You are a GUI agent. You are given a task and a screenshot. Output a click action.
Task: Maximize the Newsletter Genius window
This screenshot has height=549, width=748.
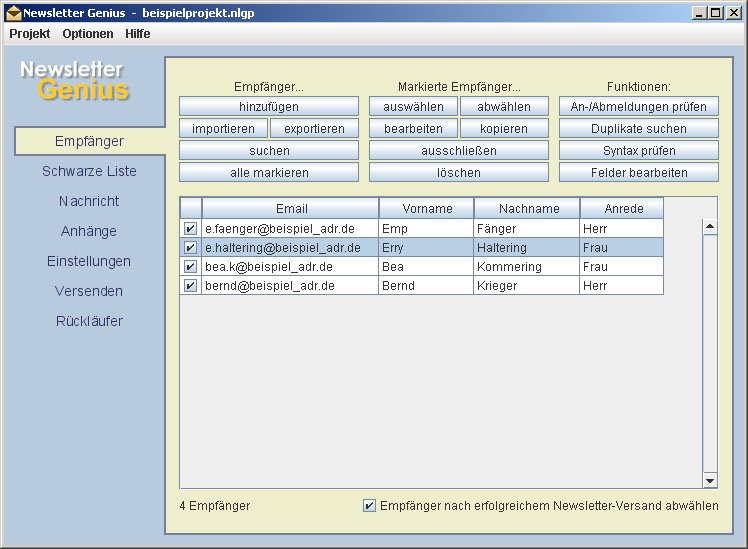pos(716,13)
